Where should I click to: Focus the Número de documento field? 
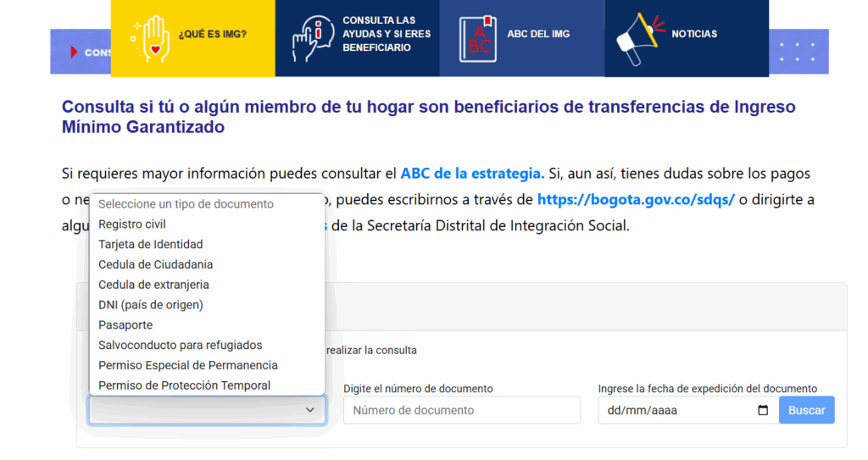462,410
